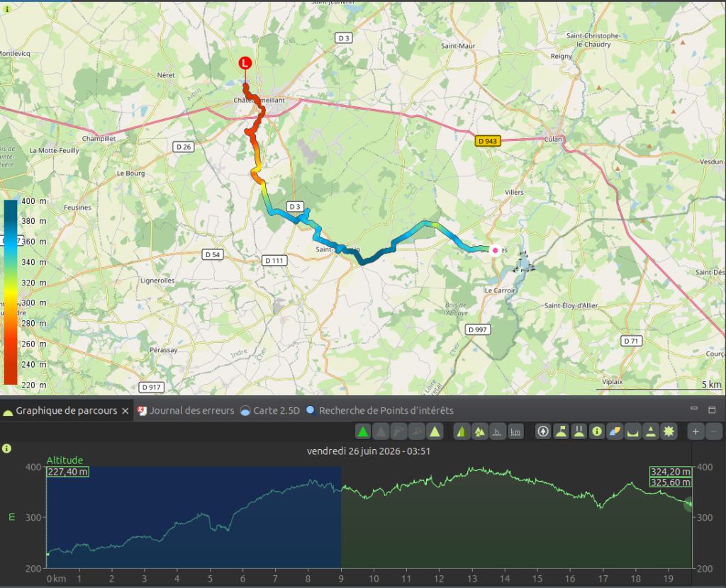Click the D 917 road label on map

point(152,388)
